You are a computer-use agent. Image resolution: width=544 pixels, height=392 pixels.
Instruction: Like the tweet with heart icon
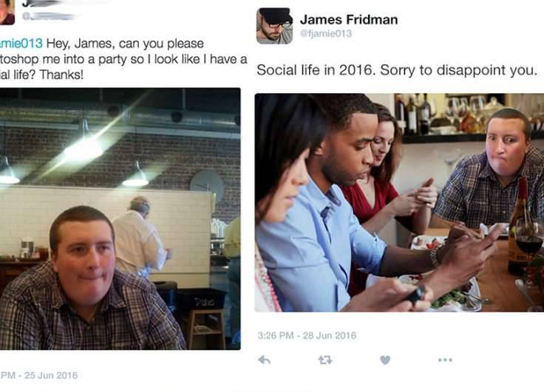coord(385,360)
